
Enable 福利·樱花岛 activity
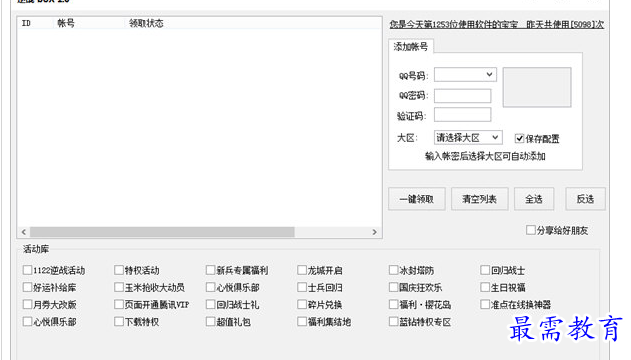(393, 304)
